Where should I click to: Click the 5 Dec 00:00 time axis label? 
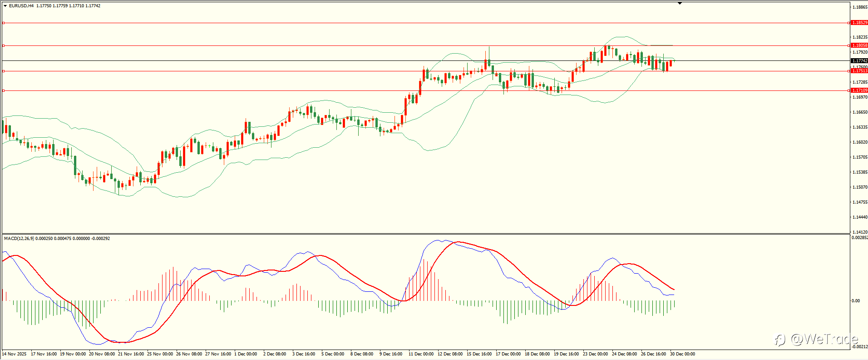point(333,354)
